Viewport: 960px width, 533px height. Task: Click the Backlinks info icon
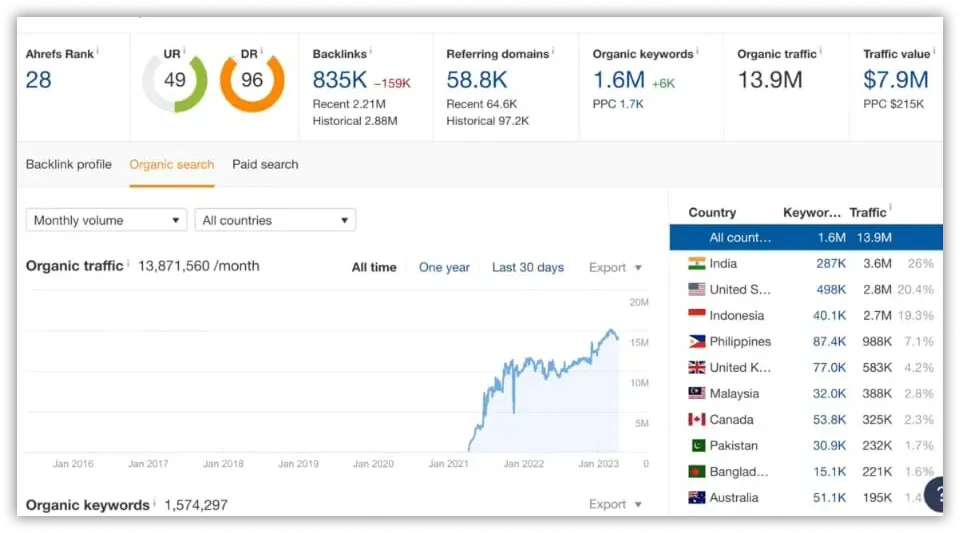[x=370, y=51]
